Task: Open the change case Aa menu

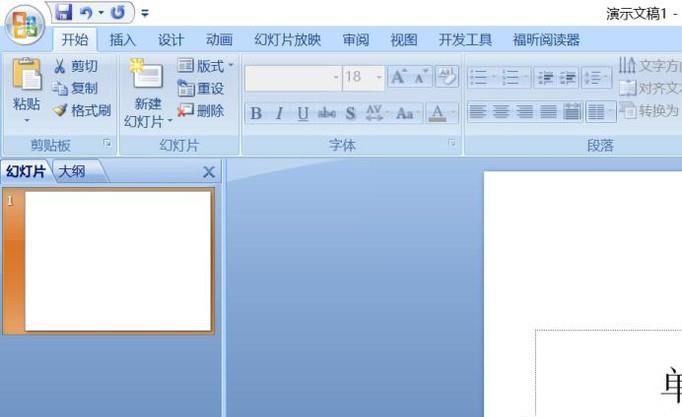Action: [x=407, y=113]
